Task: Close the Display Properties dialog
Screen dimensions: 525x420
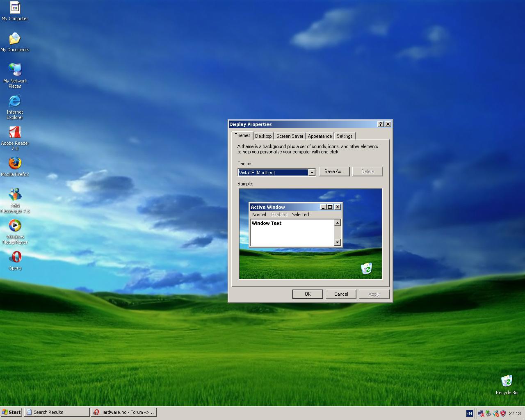Action: pyautogui.click(x=388, y=124)
